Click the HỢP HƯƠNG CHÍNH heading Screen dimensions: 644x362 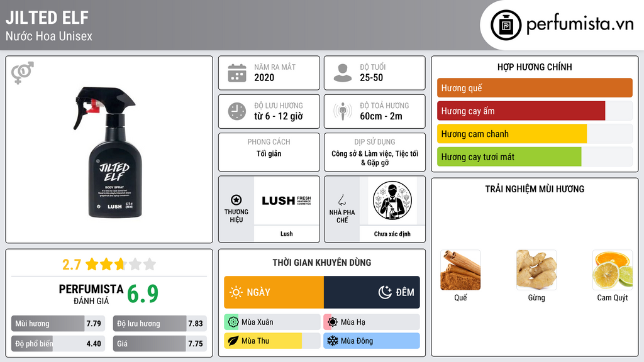pos(535,67)
